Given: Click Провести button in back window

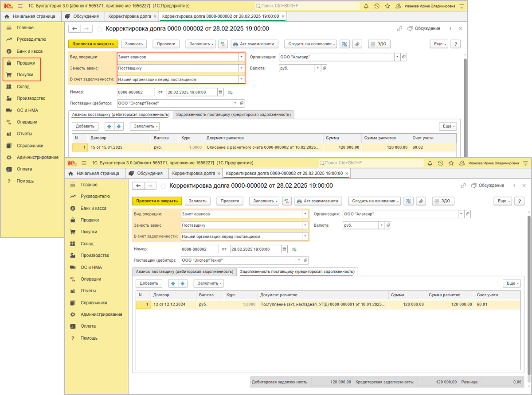Looking at the screenshot, I should pos(166,44).
